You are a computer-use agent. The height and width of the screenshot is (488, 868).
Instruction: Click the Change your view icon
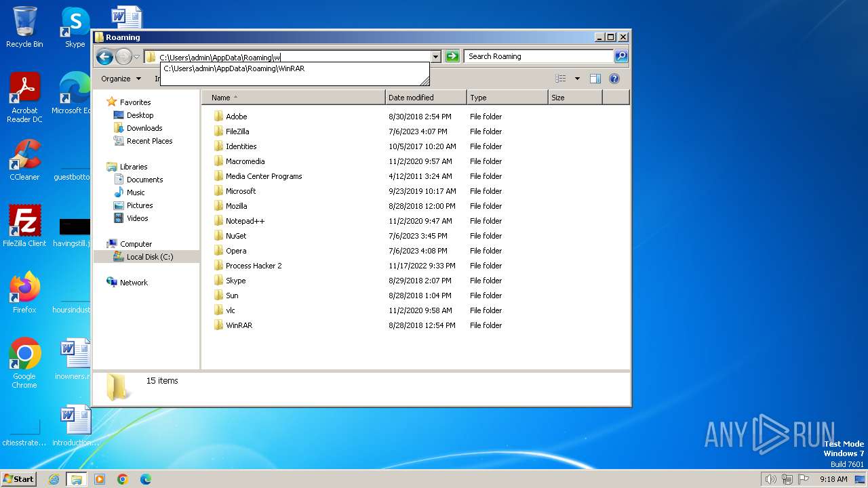(560, 79)
